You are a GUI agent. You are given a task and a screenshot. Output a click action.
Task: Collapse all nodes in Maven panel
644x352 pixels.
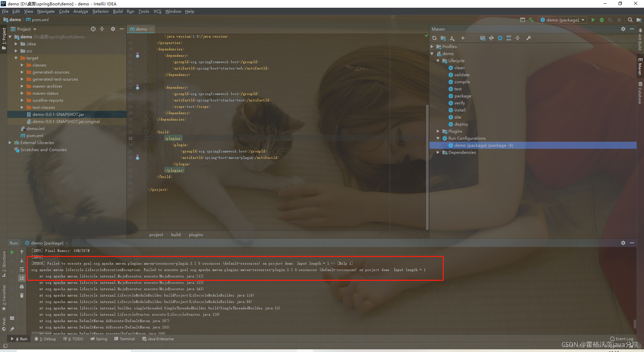coord(518,38)
